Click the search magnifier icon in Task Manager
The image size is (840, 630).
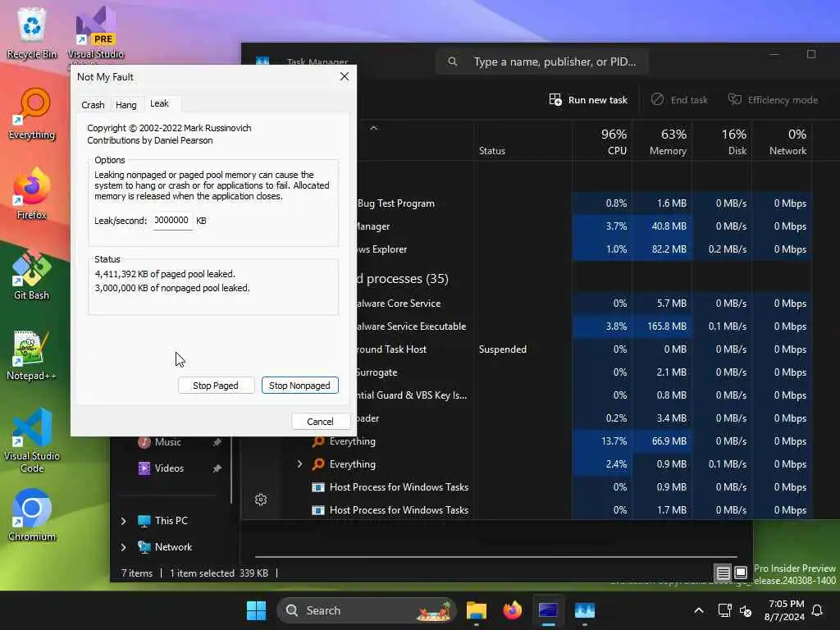453,62
